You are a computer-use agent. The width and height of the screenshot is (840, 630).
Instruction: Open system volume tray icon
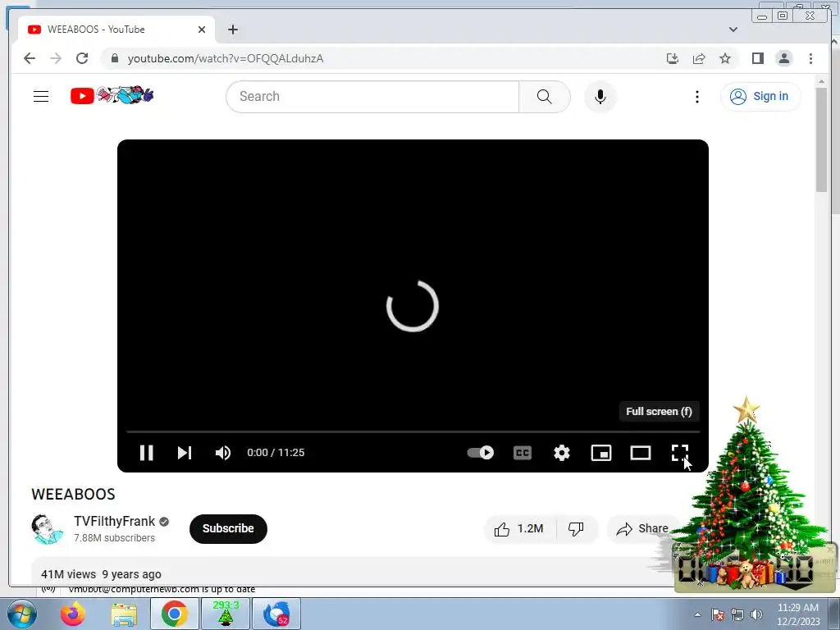(x=756, y=614)
